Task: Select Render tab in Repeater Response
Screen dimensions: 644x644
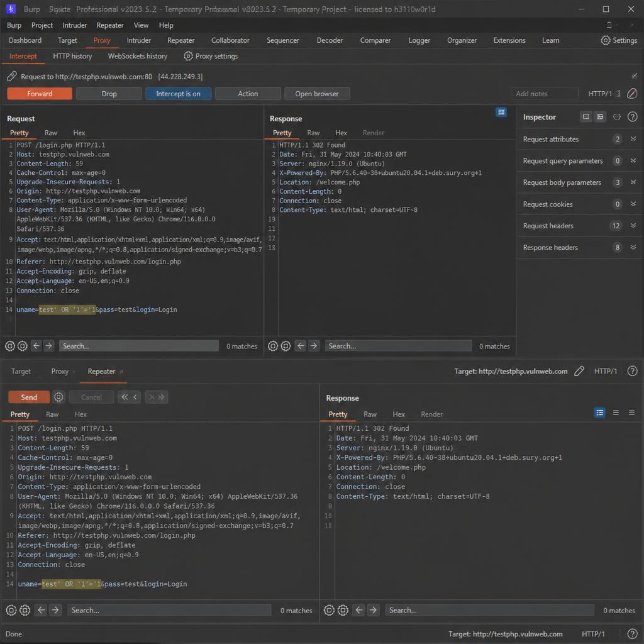Action: (431, 414)
